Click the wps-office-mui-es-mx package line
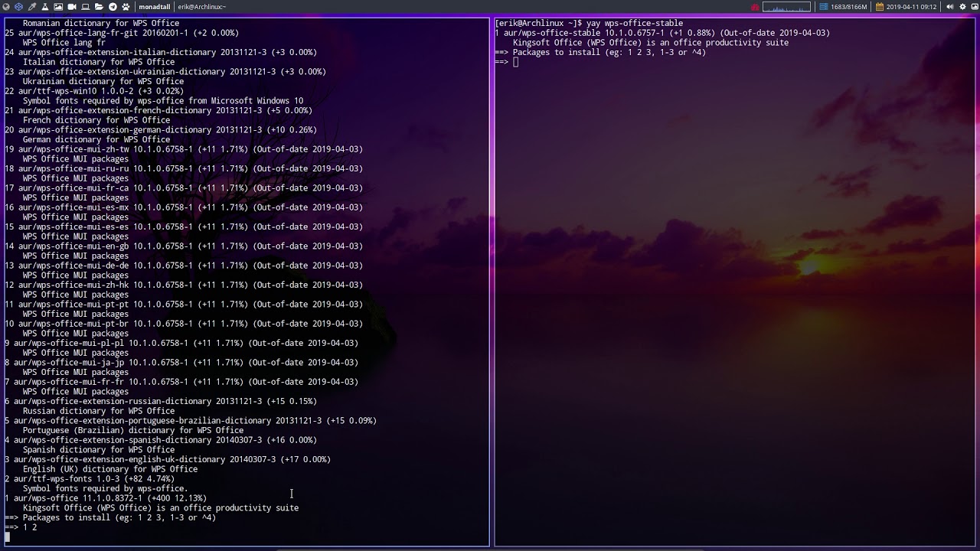 [x=184, y=207]
